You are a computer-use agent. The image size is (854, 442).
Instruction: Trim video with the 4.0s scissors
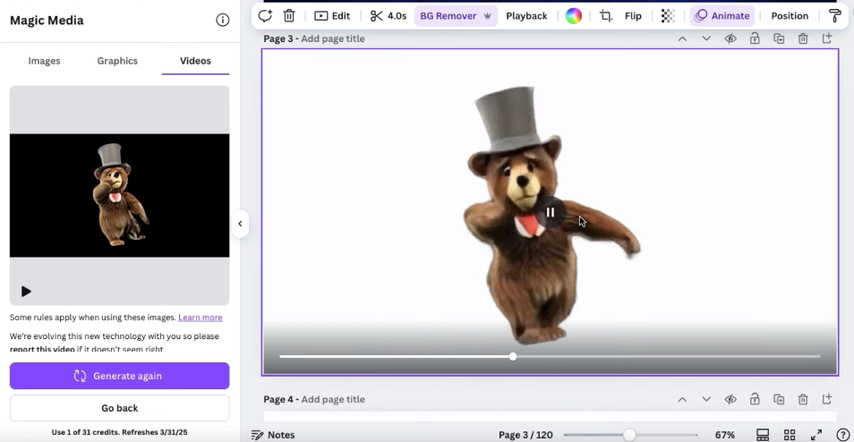pos(388,16)
